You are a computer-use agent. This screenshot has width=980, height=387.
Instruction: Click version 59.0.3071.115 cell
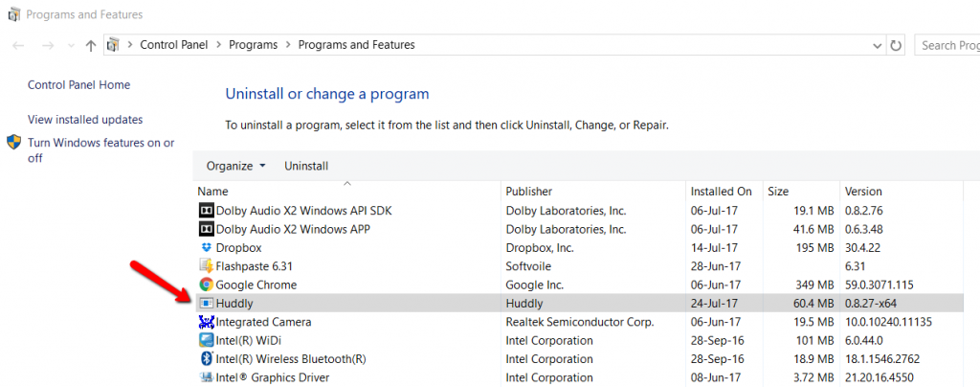pyautogui.click(x=880, y=285)
